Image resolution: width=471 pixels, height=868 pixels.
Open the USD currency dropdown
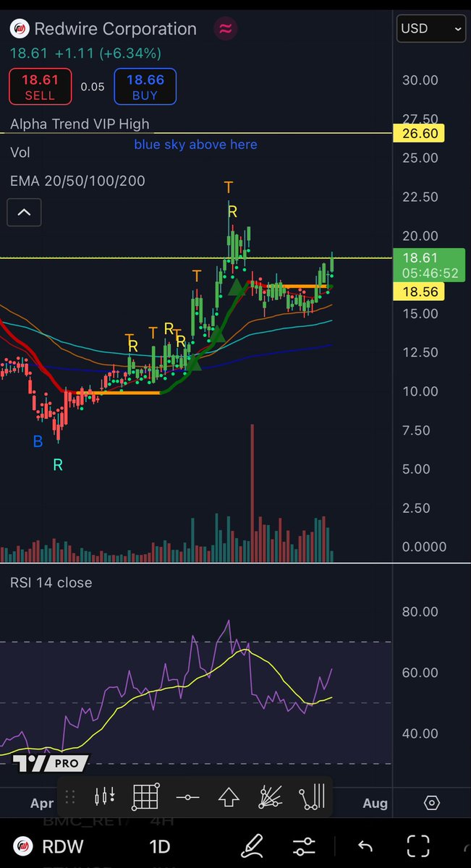point(430,29)
